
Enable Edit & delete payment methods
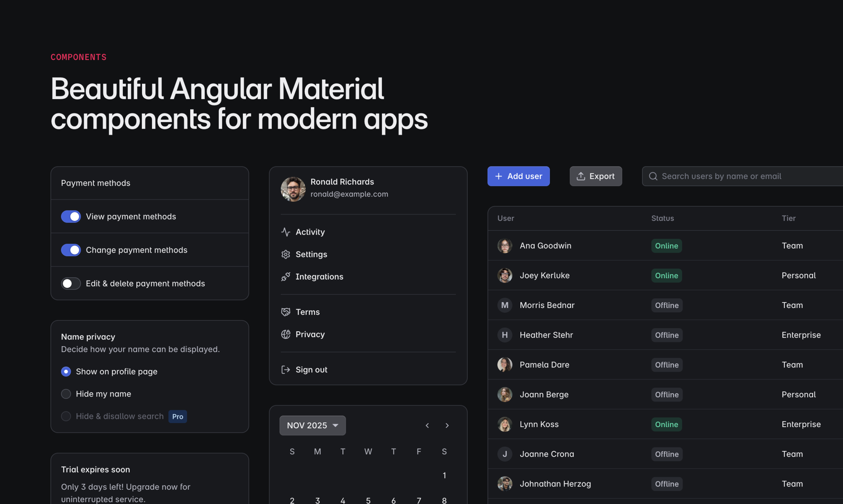tap(71, 283)
